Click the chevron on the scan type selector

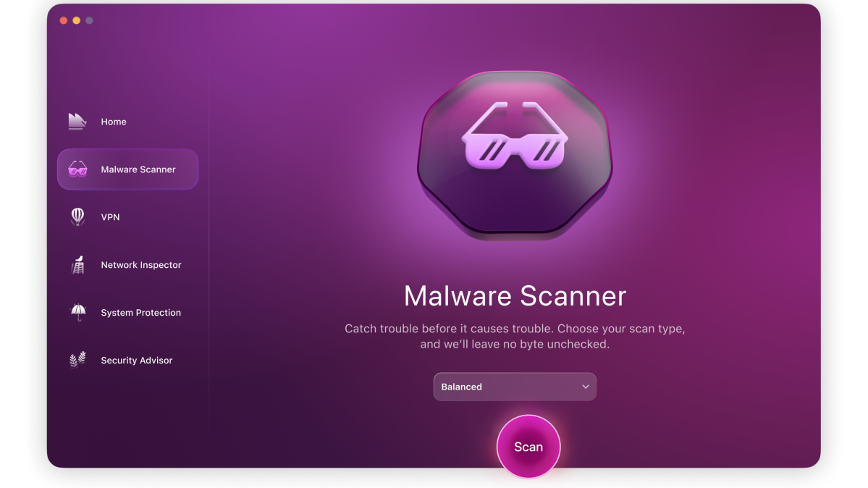(586, 387)
